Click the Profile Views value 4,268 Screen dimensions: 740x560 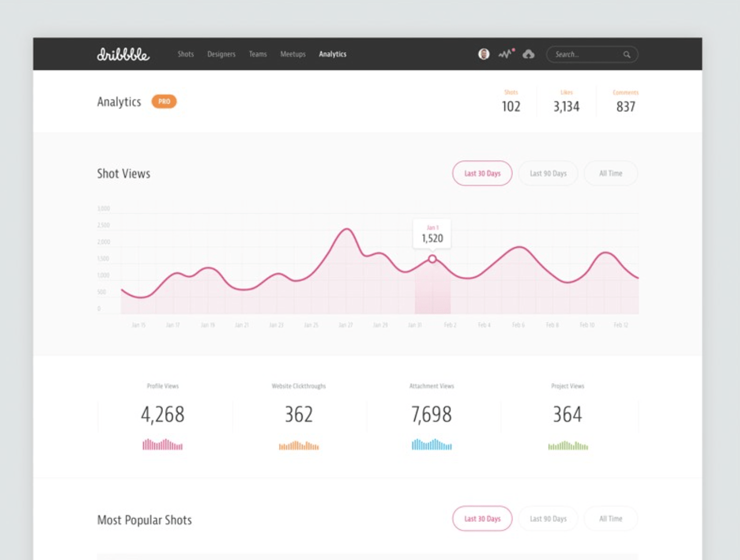(162, 414)
